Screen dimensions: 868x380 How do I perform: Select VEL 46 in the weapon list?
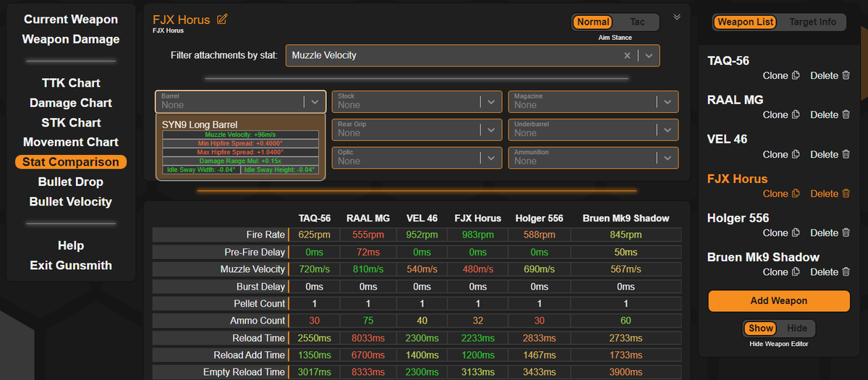(728, 139)
